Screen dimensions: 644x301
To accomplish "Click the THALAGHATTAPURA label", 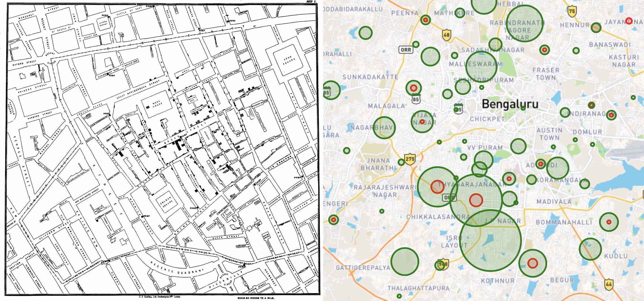I will [x=418, y=288].
